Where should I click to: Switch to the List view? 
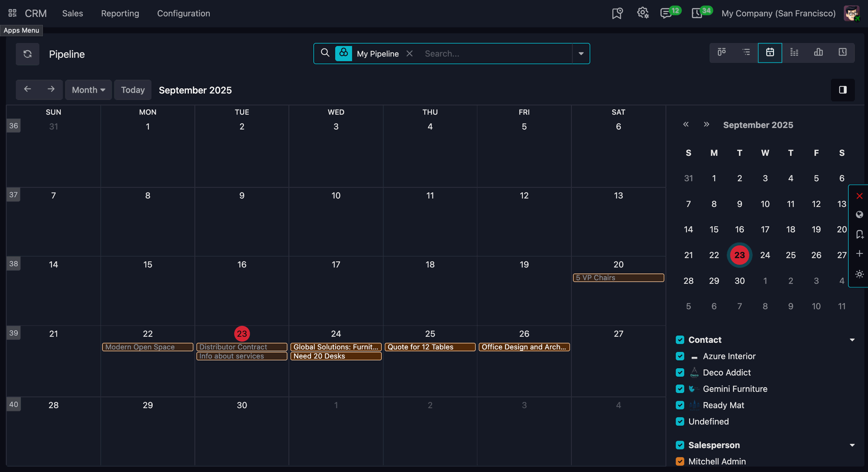point(746,53)
